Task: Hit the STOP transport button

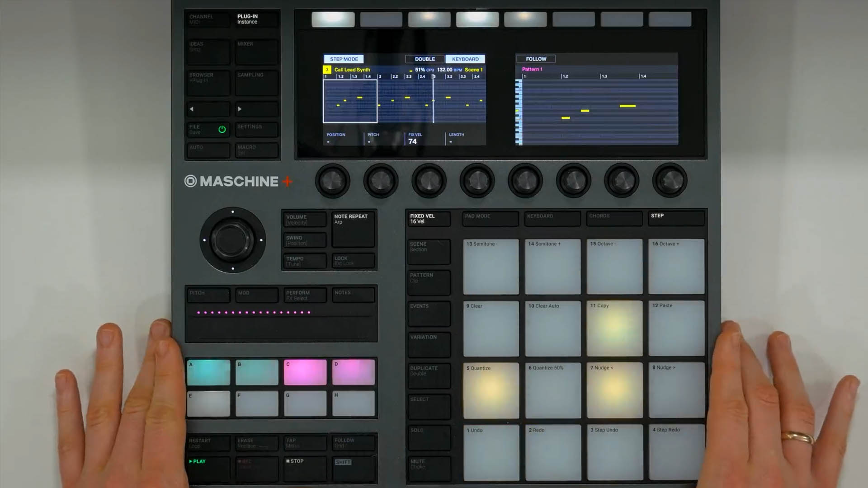Action: 305,468
